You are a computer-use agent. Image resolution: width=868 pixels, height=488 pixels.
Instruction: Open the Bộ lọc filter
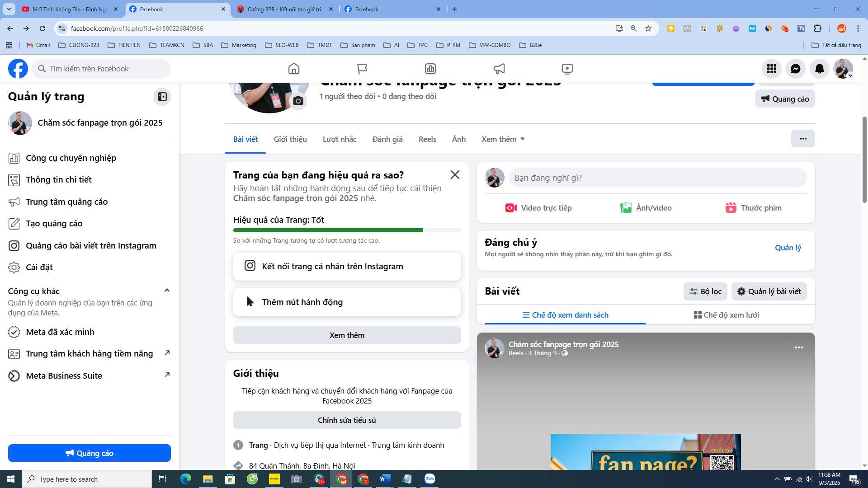pyautogui.click(x=705, y=291)
